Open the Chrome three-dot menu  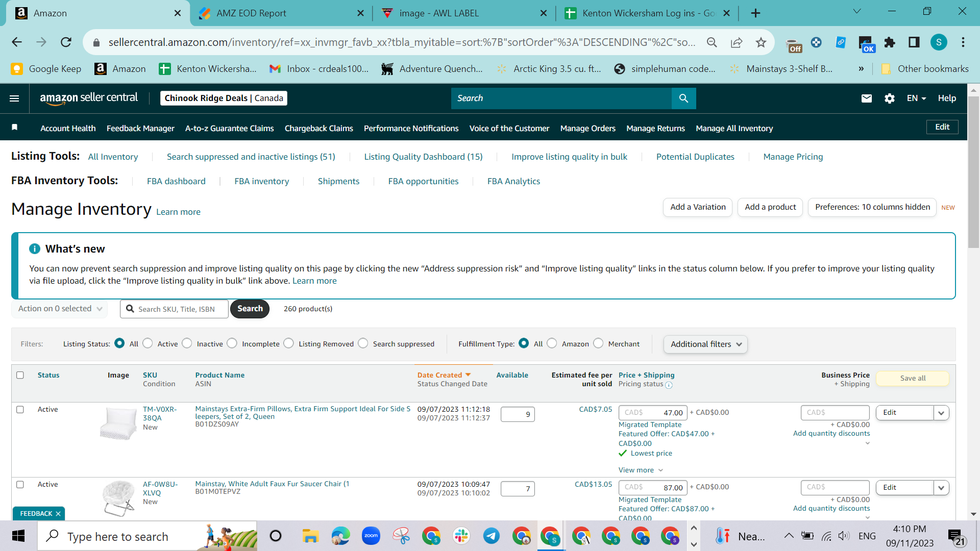click(x=963, y=42)
